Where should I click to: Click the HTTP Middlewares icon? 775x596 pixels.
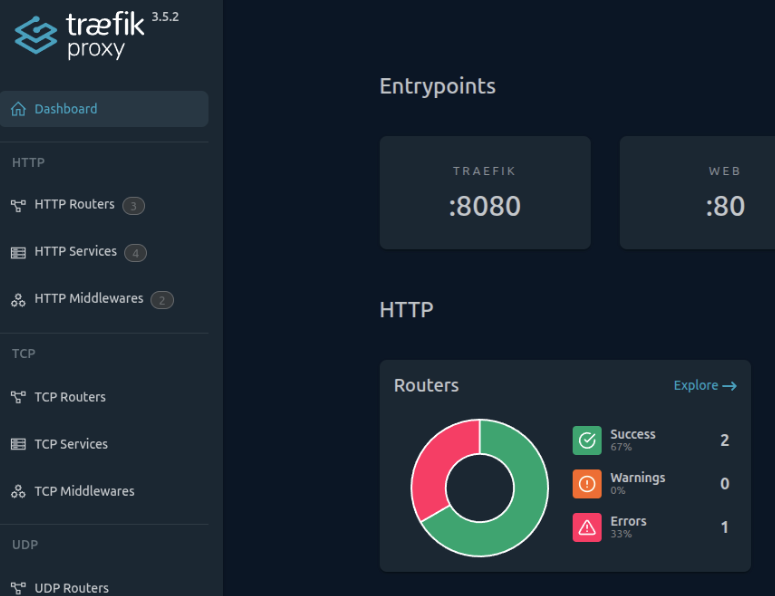pos(18,299)
